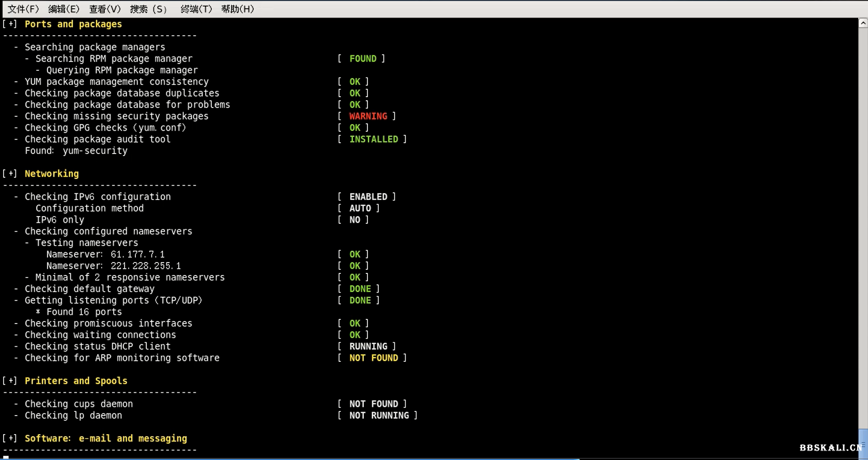Open the 编辑(E) menu
868x460 pixels.
tap(64, 9)
